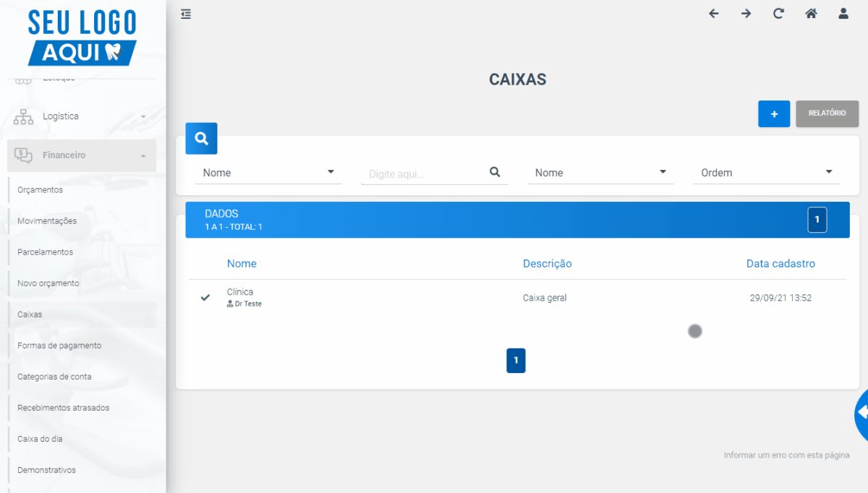
Task: Collapse the Financeiro menu
Action: tap(82, 155)
